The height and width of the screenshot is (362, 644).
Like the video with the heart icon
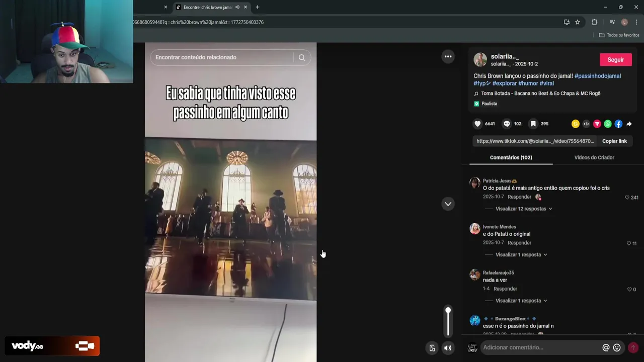coord(477,124)
